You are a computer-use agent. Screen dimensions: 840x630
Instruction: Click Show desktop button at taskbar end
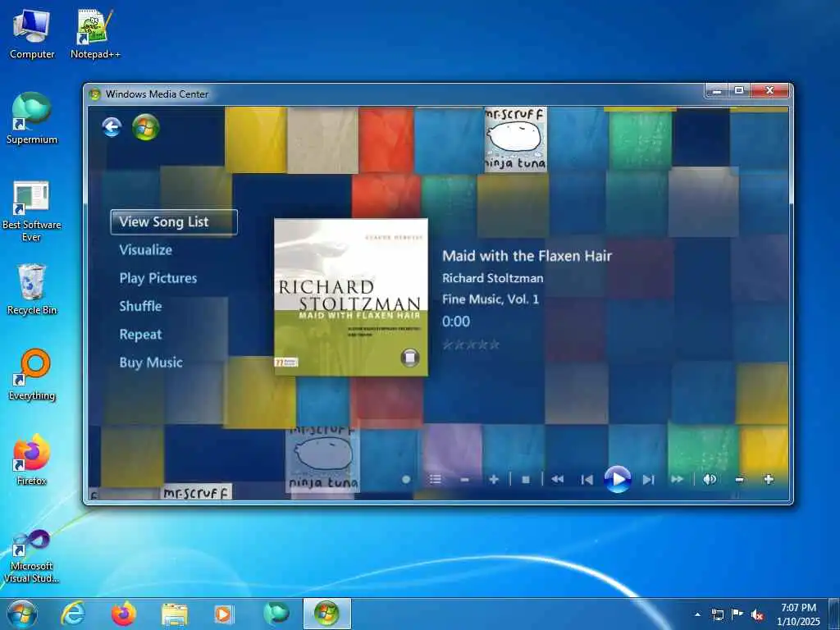click(x=834, y=614)
